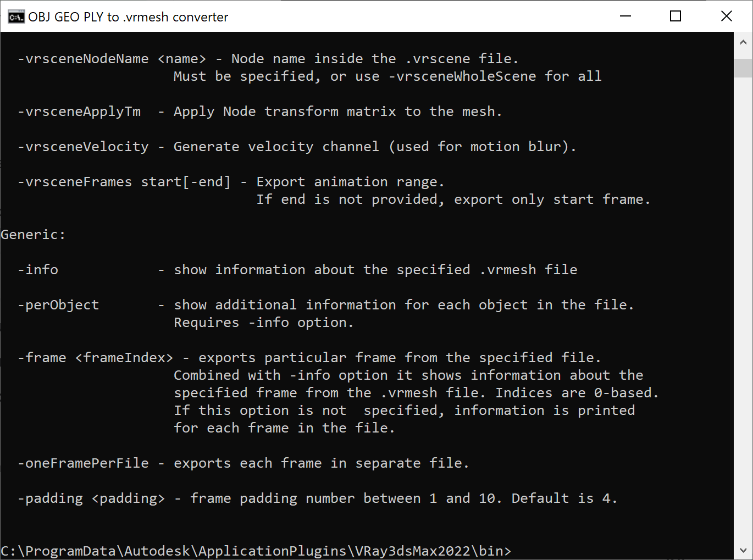Click the -oneFramePerFile option text
The image size is (753, 560).
click(x=83, y=463)
